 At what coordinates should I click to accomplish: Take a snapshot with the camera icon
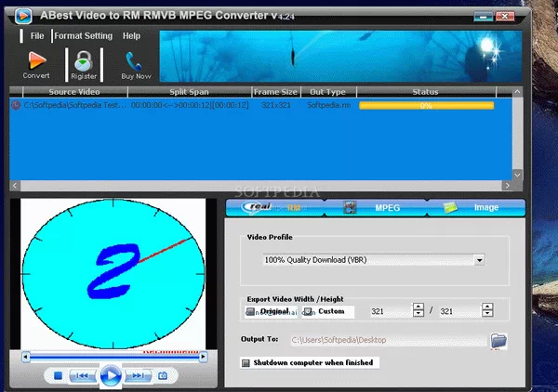tap(163, 375)
